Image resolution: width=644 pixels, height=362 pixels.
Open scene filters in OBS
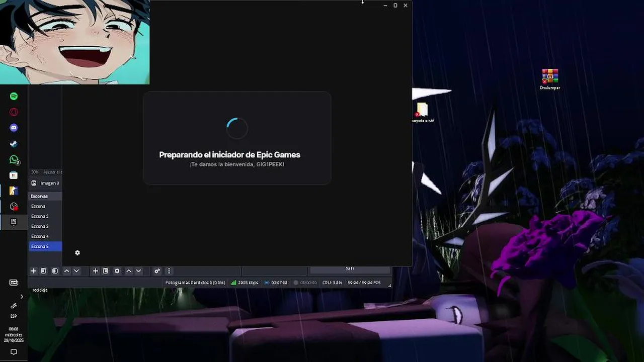55,271
